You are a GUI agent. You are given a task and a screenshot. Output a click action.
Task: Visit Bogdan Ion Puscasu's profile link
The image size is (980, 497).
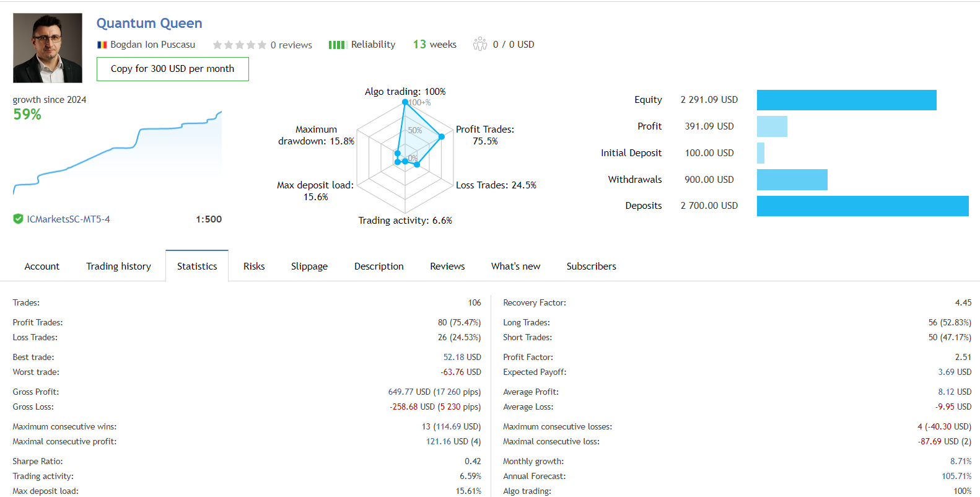point(152,45)
